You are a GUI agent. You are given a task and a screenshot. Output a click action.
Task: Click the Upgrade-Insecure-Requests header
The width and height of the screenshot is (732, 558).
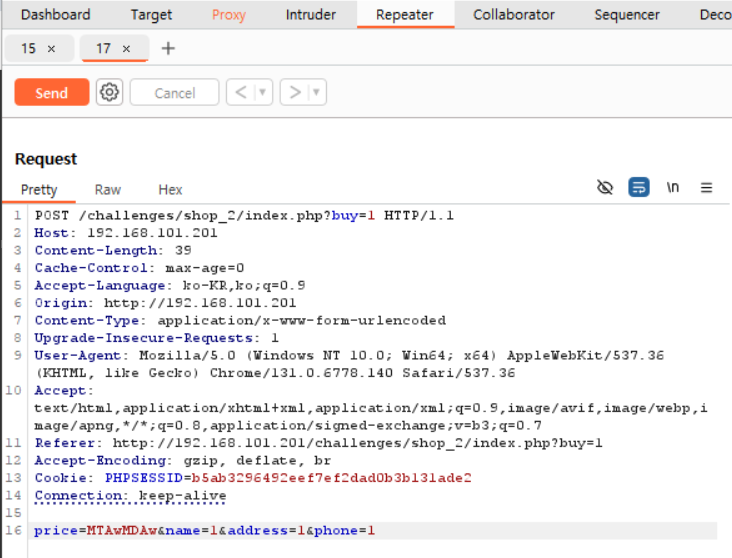pos(156,338)
